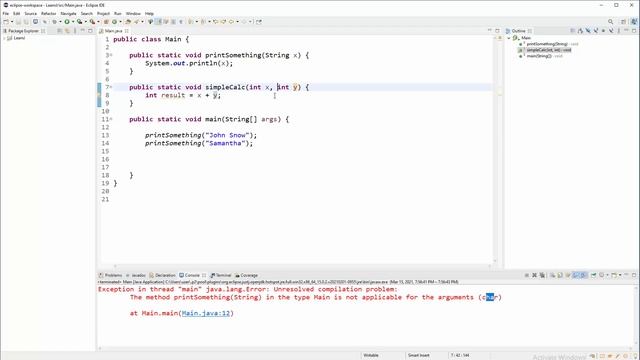Toggle the Sort alphabetically icon in Outline
The width and height of the screenshot is (640, 360).
(580, 31)
